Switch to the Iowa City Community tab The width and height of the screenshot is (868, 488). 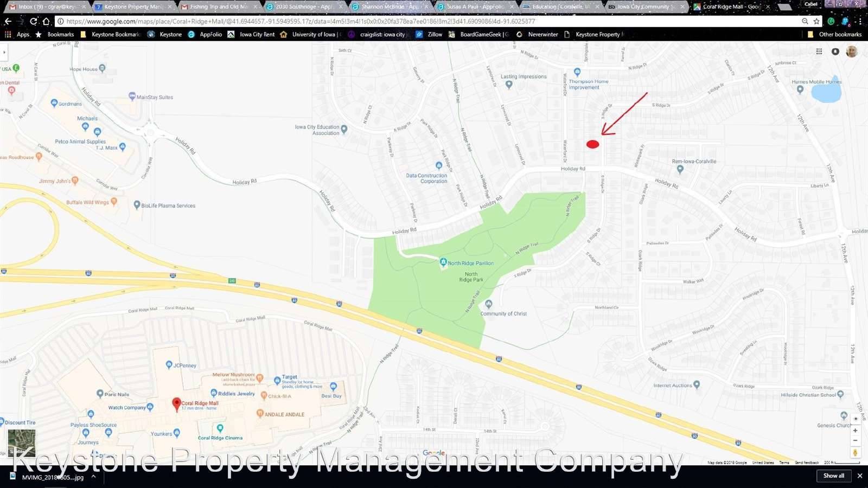click(x=646, y=7)
